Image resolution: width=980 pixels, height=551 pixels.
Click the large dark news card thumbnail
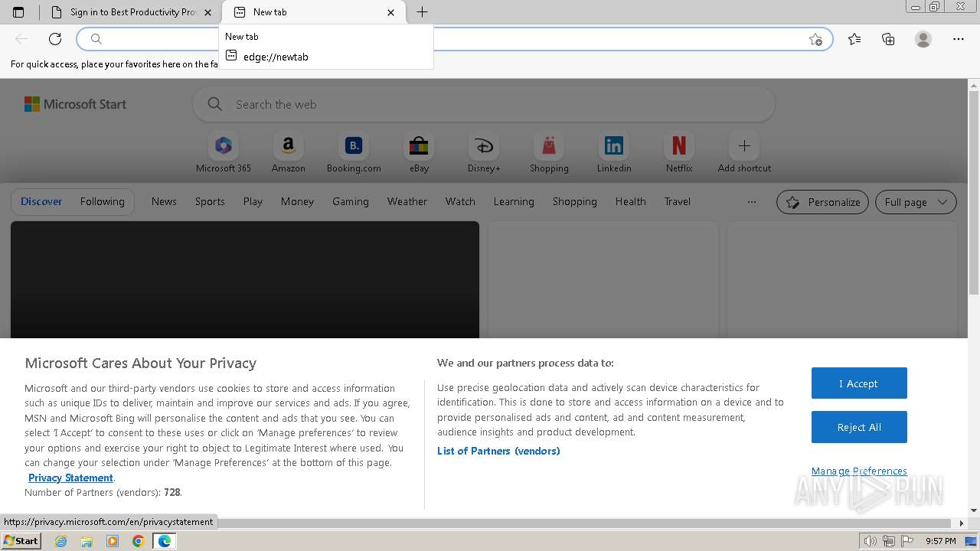245,280
